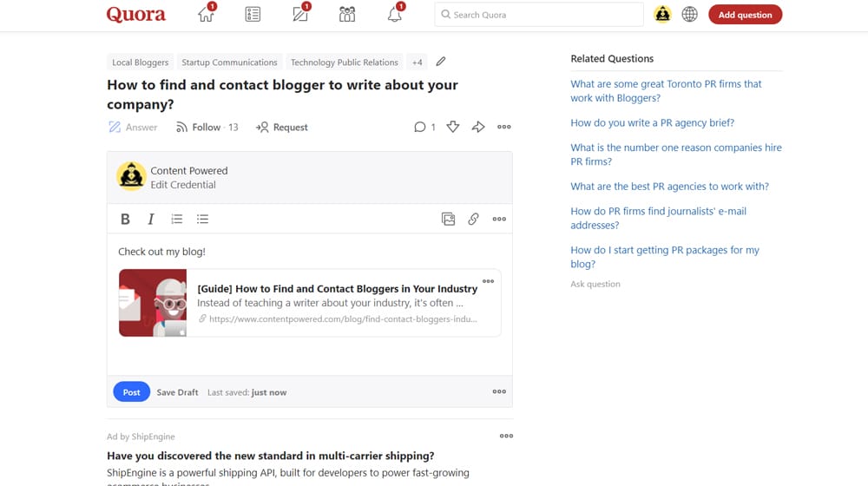The height and width of the screenshot is (486, 868).
Task: Toggle bold formatting in the answer editor
Action: [125, 220]
